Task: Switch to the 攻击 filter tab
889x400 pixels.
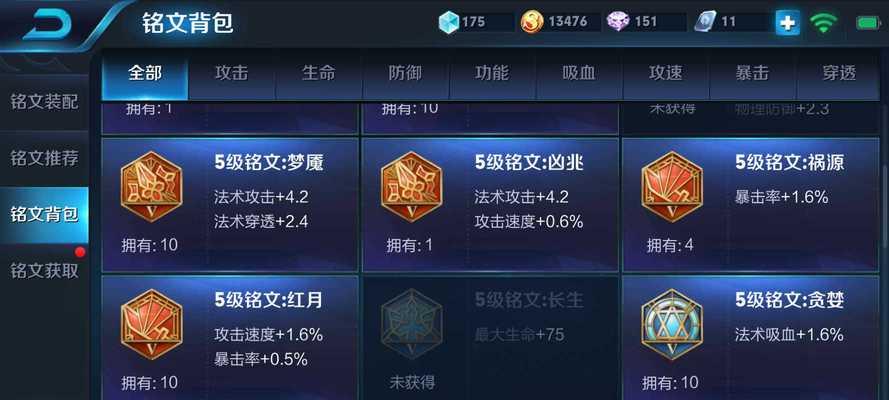Action: coord(232,74)
